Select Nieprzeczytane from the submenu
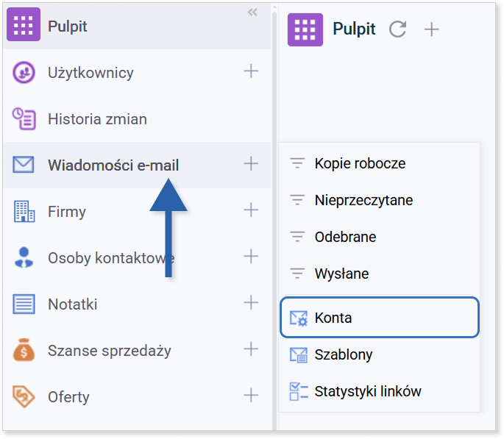The height and width of the screenshot is (439, 504). click(363, 200)
